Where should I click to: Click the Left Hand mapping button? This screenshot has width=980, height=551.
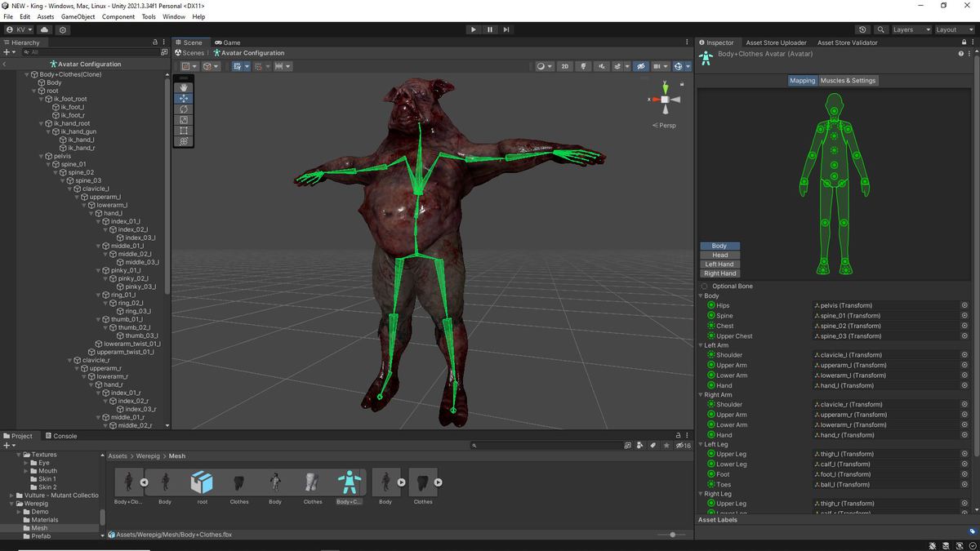(x=719, y=264)
